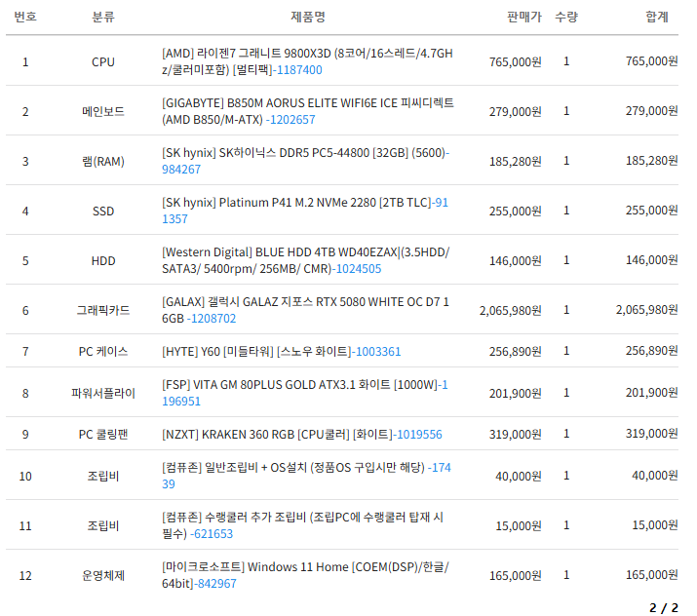Image resolution: width=697 pixels, height=616 pixels.
Task: Select the PC 케이스 category cell
Action: tap(103, 352)
